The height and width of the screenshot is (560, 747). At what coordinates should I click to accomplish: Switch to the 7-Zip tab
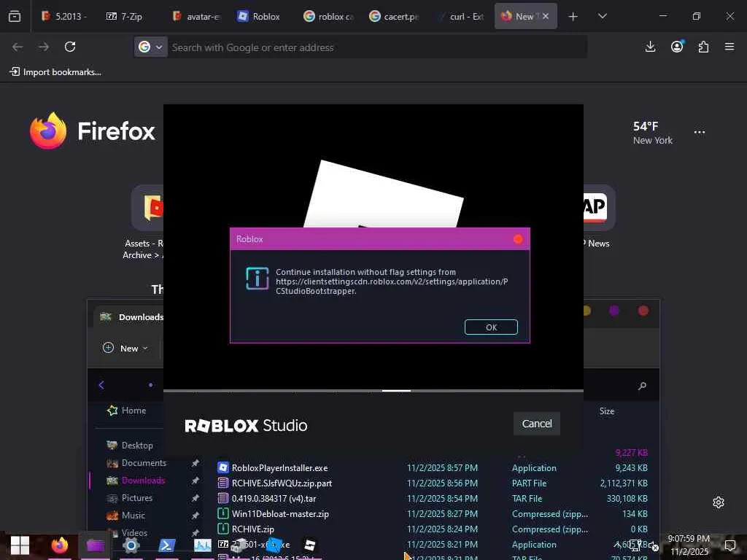(x=124, y=16)
